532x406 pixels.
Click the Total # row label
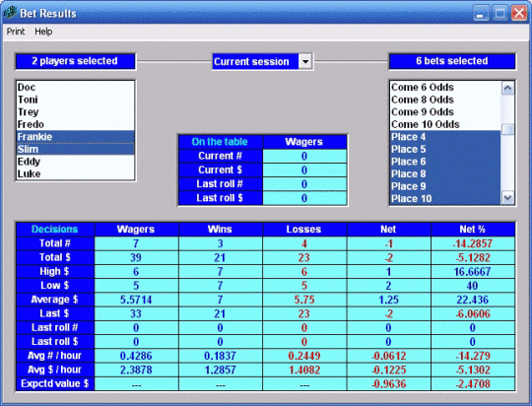point(54,243)
